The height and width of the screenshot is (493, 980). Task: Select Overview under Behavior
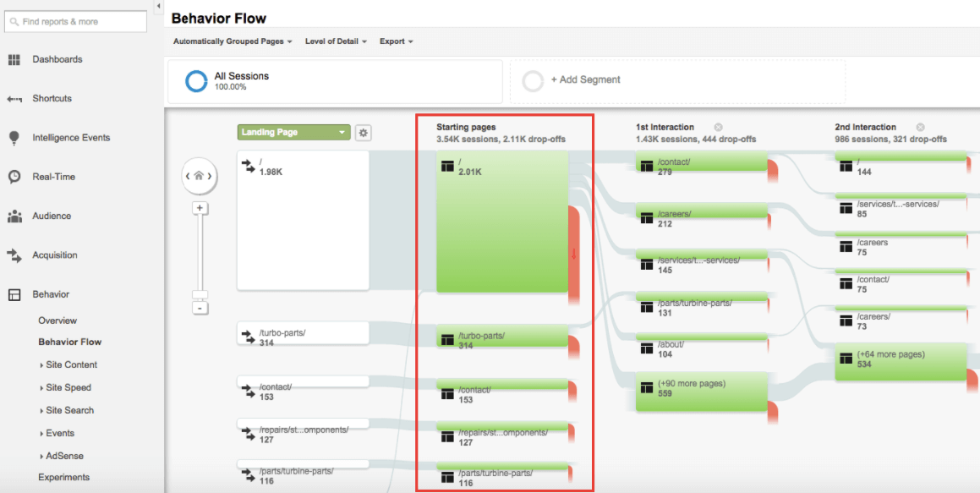point(57,320)
